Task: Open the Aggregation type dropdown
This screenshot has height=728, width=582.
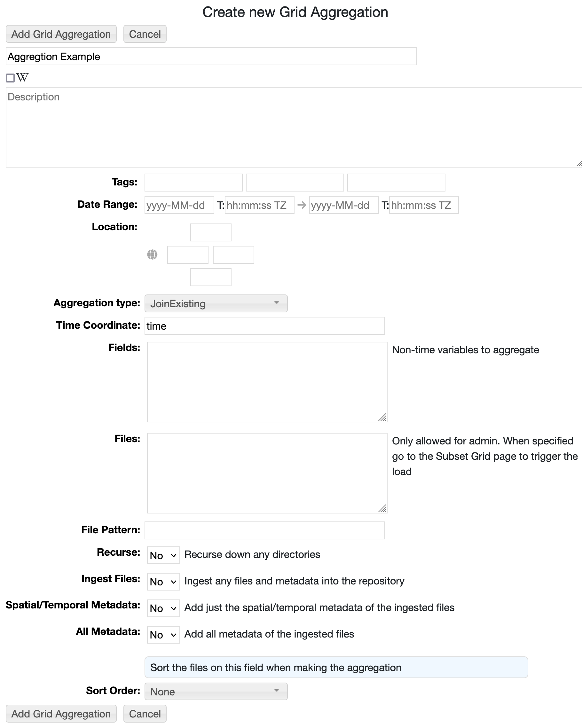Action: click(216, 303)
